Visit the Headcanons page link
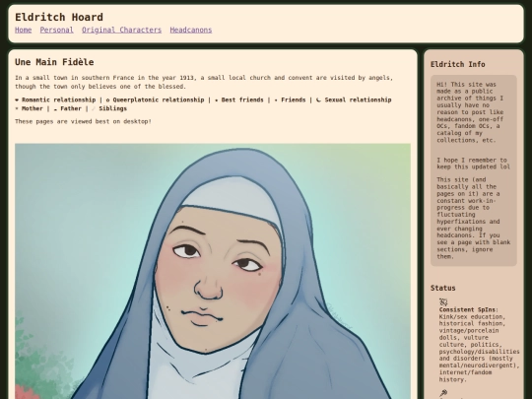The width and height of the screenshot is (532, 399). point(191,30)
